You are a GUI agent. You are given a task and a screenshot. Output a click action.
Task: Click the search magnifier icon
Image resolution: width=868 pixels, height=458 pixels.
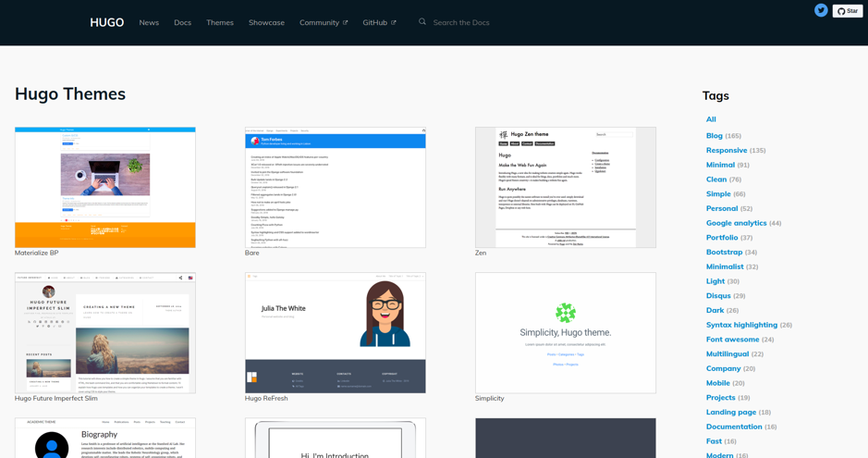coord(422,21)
